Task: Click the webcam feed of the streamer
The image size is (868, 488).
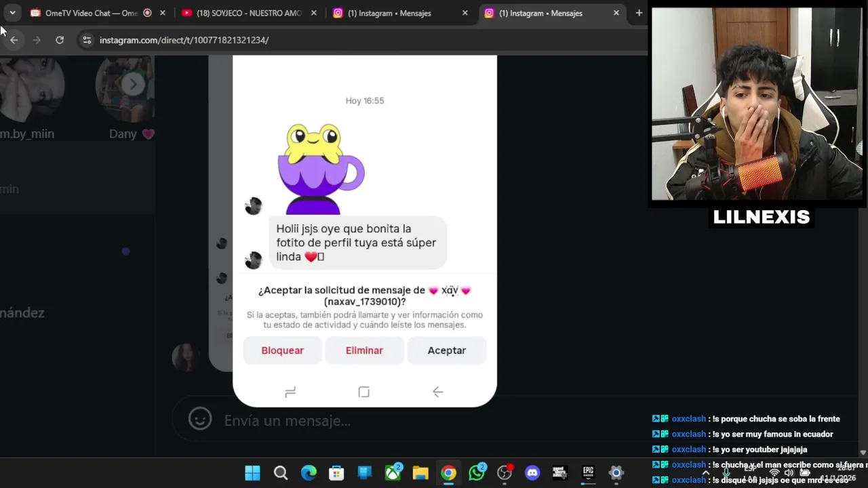Action: point(757,104)
